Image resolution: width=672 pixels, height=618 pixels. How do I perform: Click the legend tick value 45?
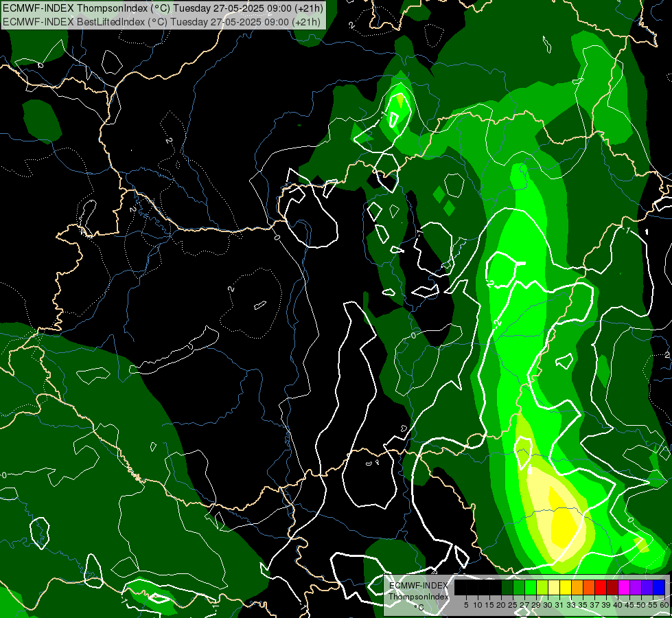629,605
